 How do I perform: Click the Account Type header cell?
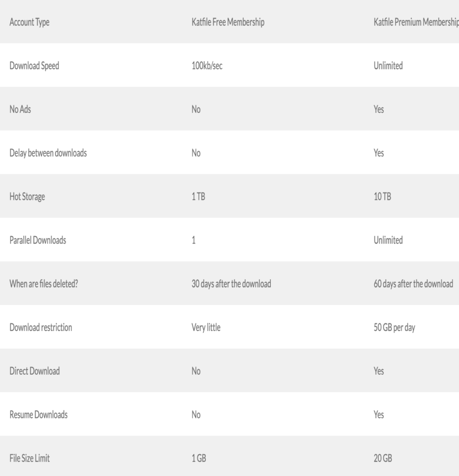click(30, 22)
